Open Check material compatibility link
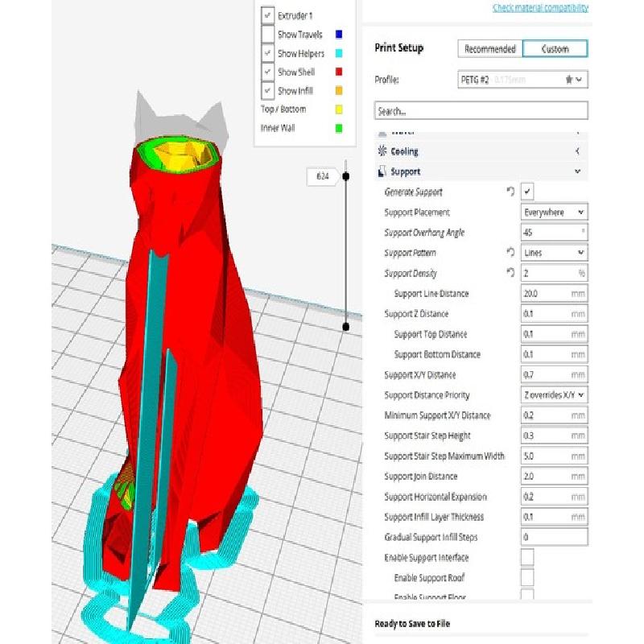 pyautogui.click(x=540, y=8)
